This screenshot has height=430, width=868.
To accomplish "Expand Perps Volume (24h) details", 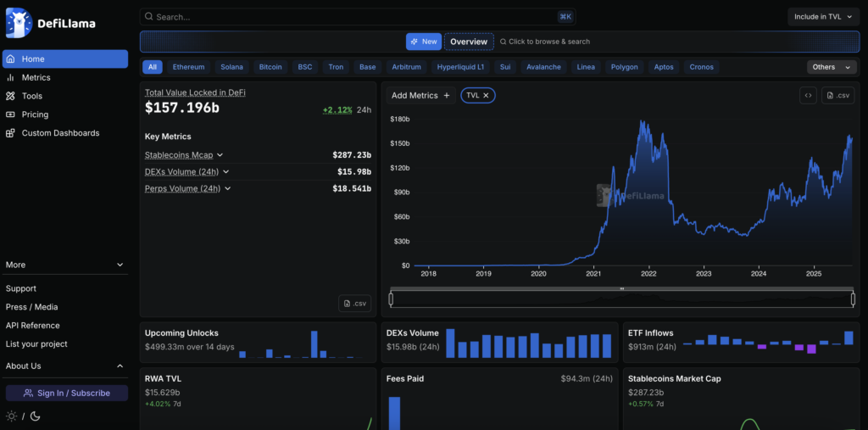I will [x=227, y=188].
